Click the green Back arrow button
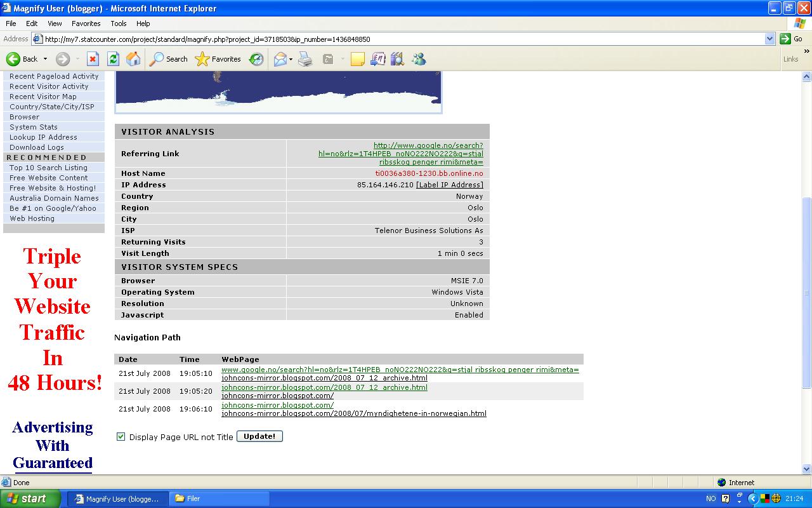The width and height of the screenshot is (812, 508). click(x=13, y=59)
